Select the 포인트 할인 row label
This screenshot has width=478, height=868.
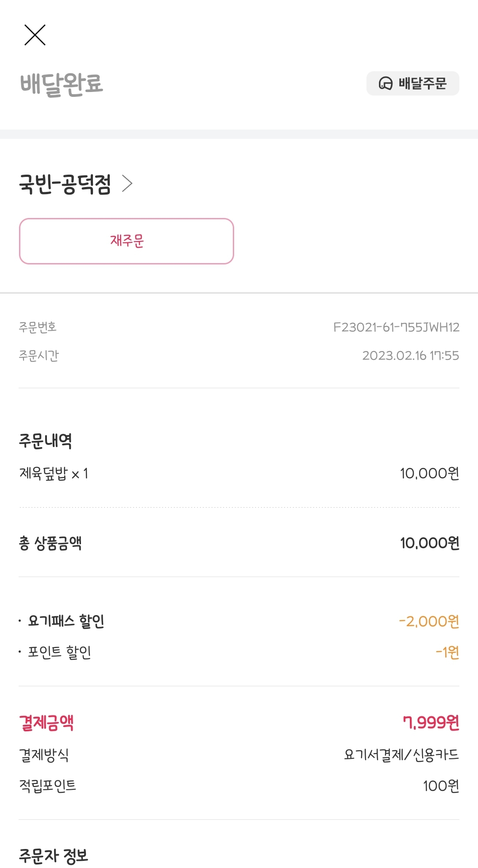(x=59, y=652)
